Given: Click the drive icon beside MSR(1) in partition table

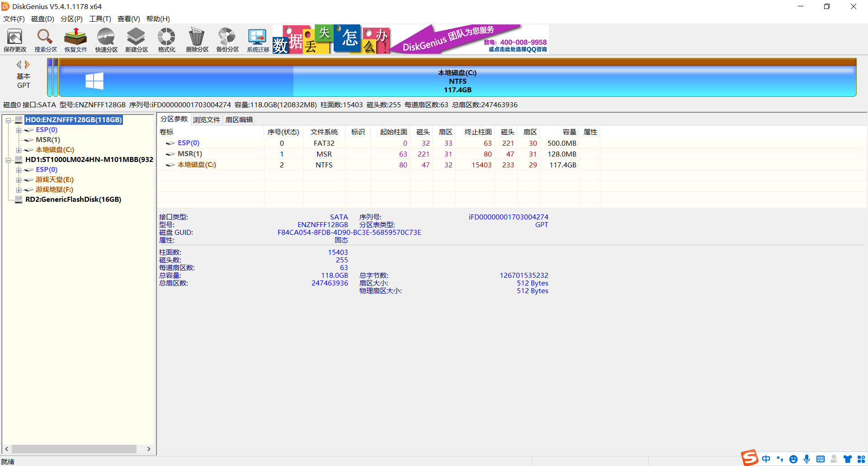Looking at the screenshot, I should (x=170, y=154).
